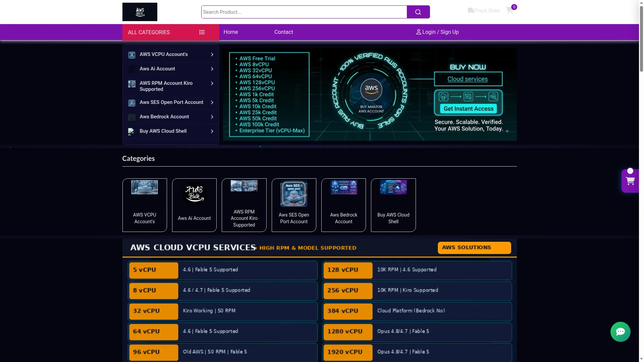Expand Aws SES Open Port chevron

(212, 103)
